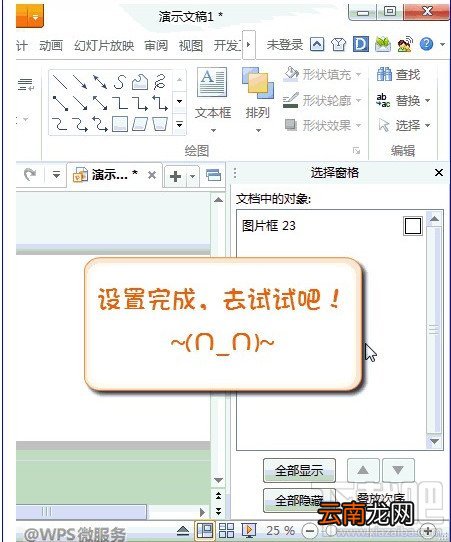Move object down with the down-arrow button
The image size is (451, 542).
coord(398,470)
